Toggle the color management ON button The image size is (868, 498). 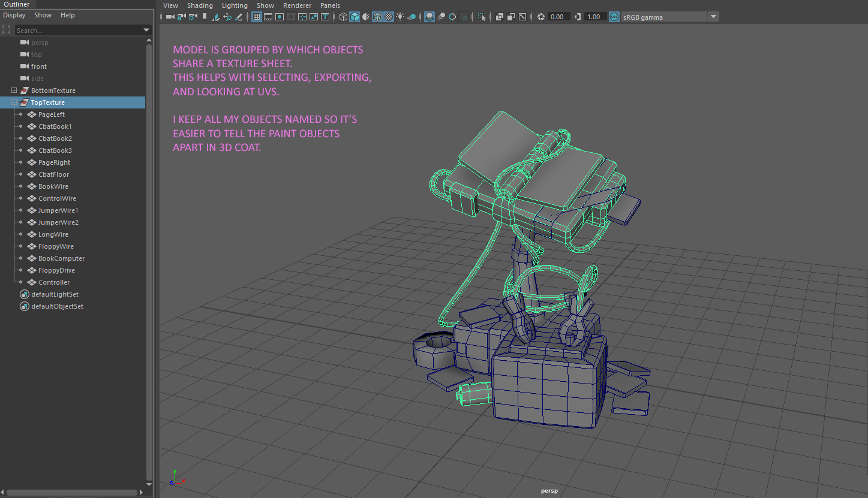(614, 17)
